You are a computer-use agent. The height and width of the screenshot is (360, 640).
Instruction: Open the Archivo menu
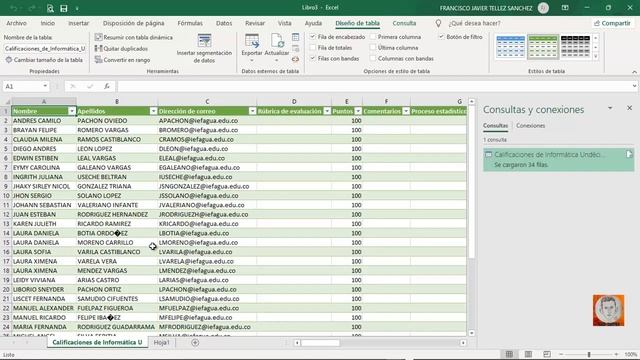pos(16,23)
